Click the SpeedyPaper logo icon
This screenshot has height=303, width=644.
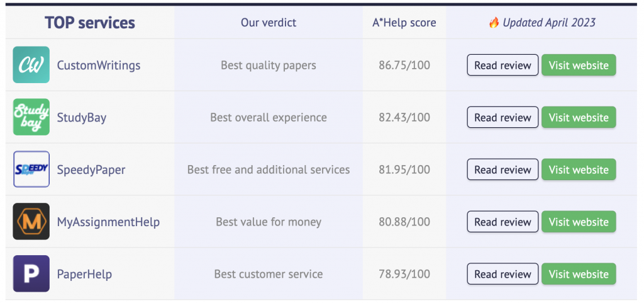point(31,169)
